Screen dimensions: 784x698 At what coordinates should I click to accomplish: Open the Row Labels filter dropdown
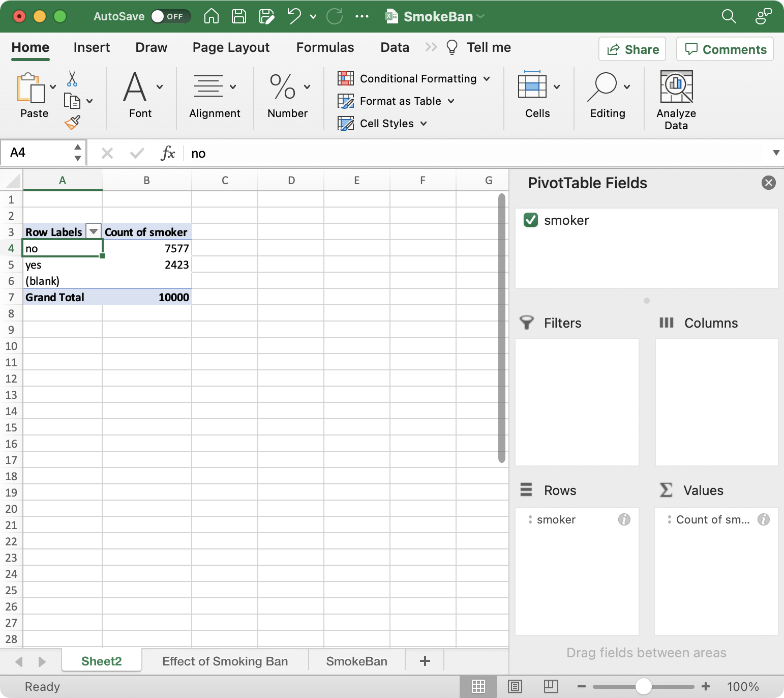click(x=94, y=231)
